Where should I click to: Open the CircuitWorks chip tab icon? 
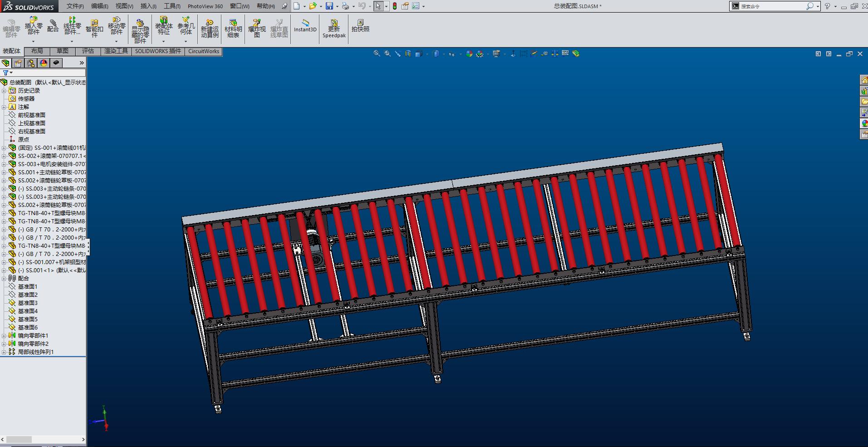[x=56, y=63]
